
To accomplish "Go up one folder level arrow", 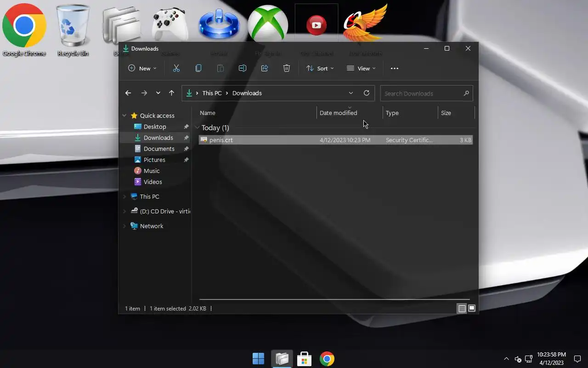I will (x=171, y=93).
